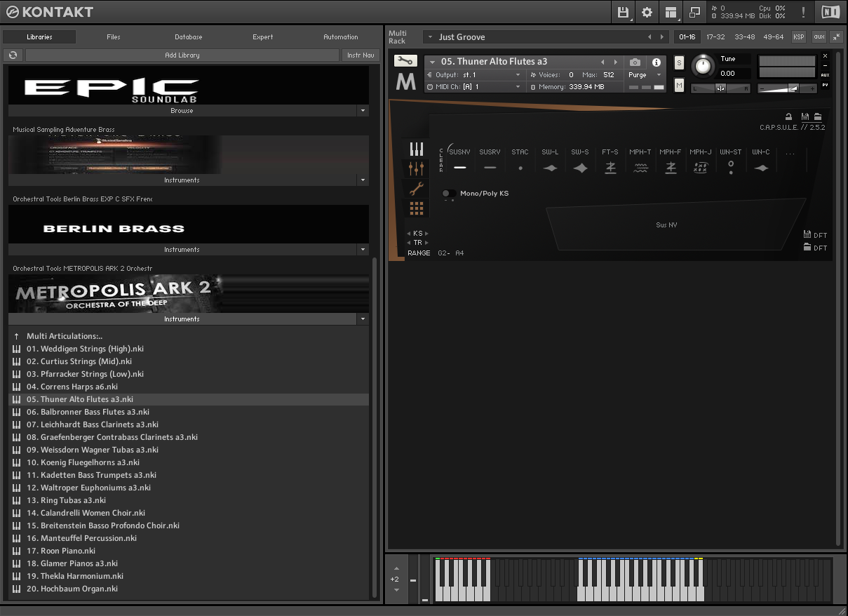The width and height of the screenshot is (848, 616).
Task: Select the FT-S flutter articulation
Action: click(610, 160)
